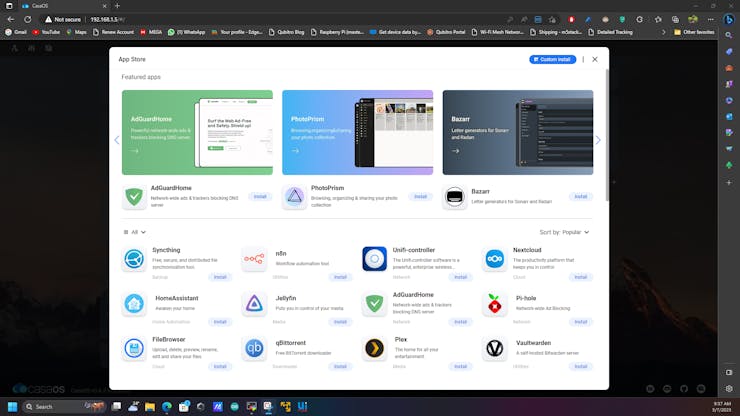
Task: Click the qBittorrent app icon
Action: coord(254,348)
